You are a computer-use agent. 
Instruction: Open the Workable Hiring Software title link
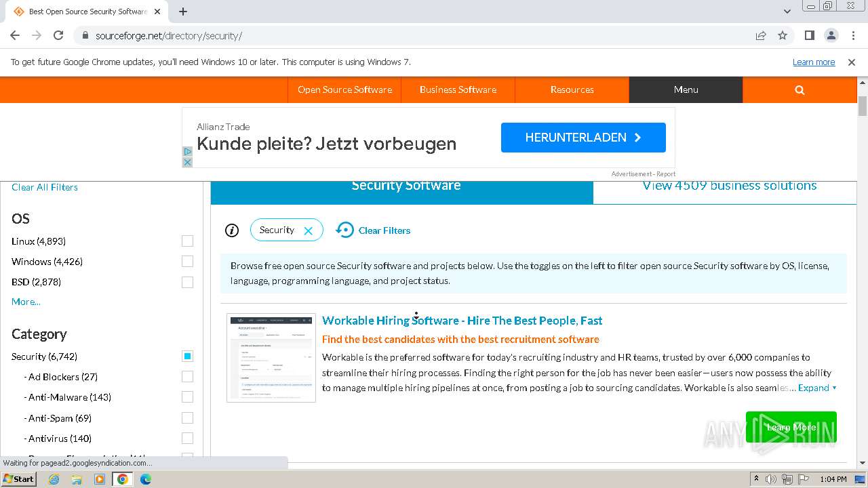[462, 321]
